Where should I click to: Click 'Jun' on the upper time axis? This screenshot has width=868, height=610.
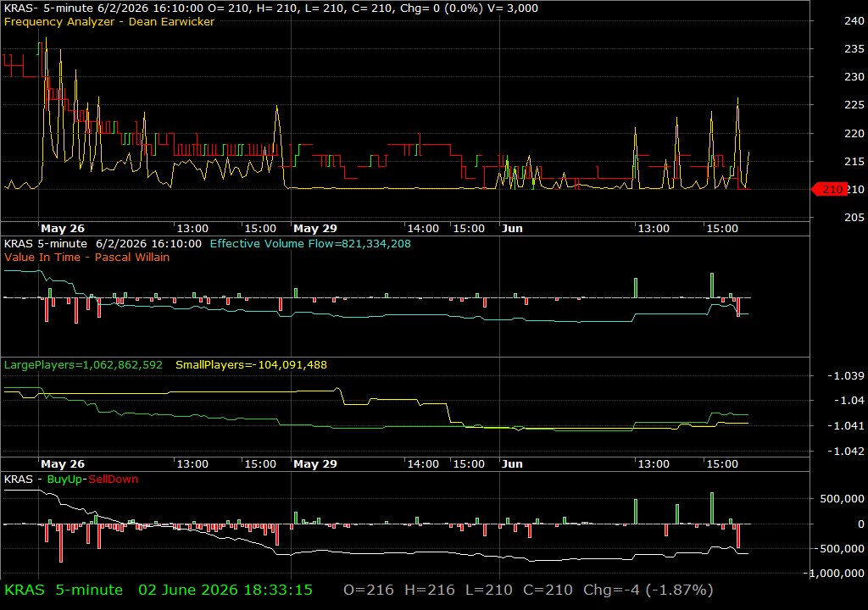(512, 229)
